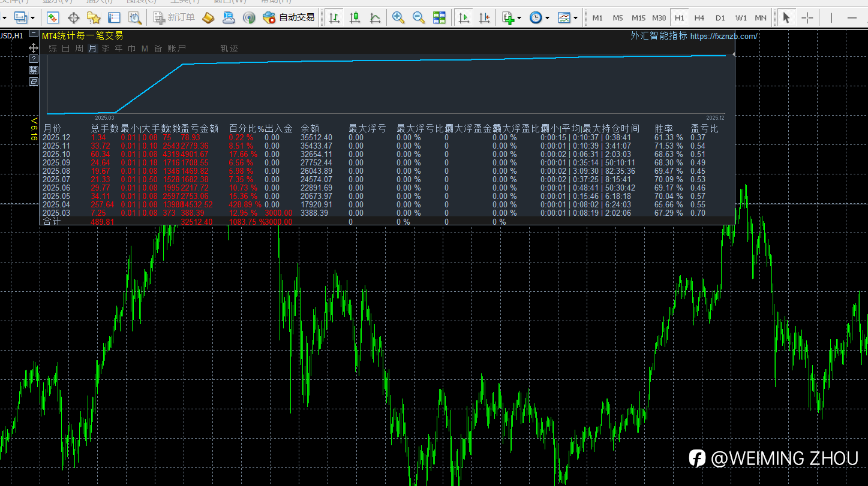
Task: Switch timeframe to H4
Action: (699, 18)
